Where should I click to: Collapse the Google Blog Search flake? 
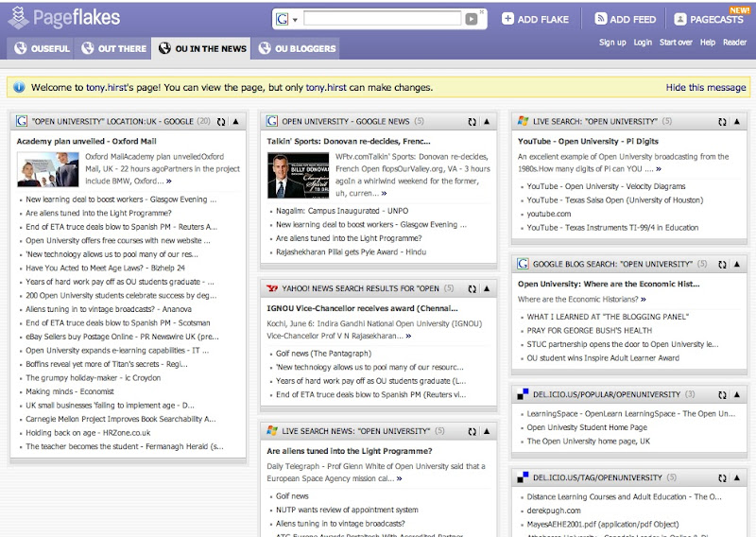[736, 265]
